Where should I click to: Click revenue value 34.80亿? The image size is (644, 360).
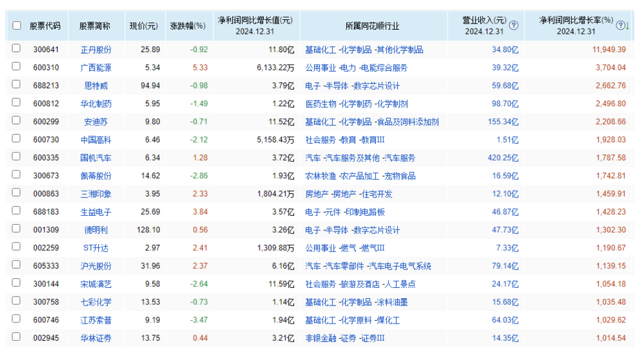[x=505, y=50]
